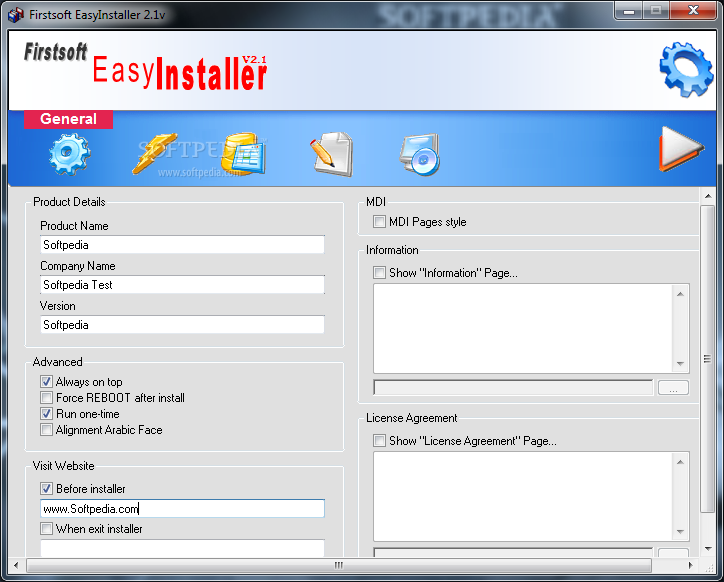724x582 pixels.
Task: Click the horizontal scrollbar thumb
Action: point(339,565)
